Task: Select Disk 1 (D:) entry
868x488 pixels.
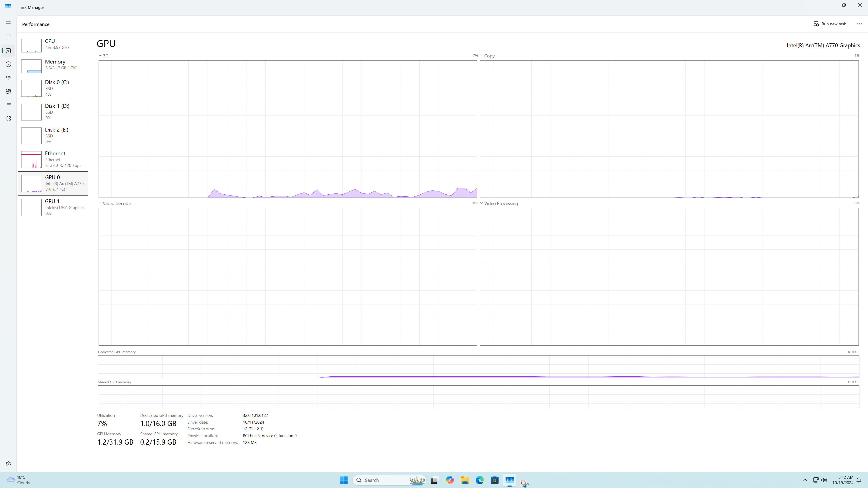Action: tap(53, 112)
